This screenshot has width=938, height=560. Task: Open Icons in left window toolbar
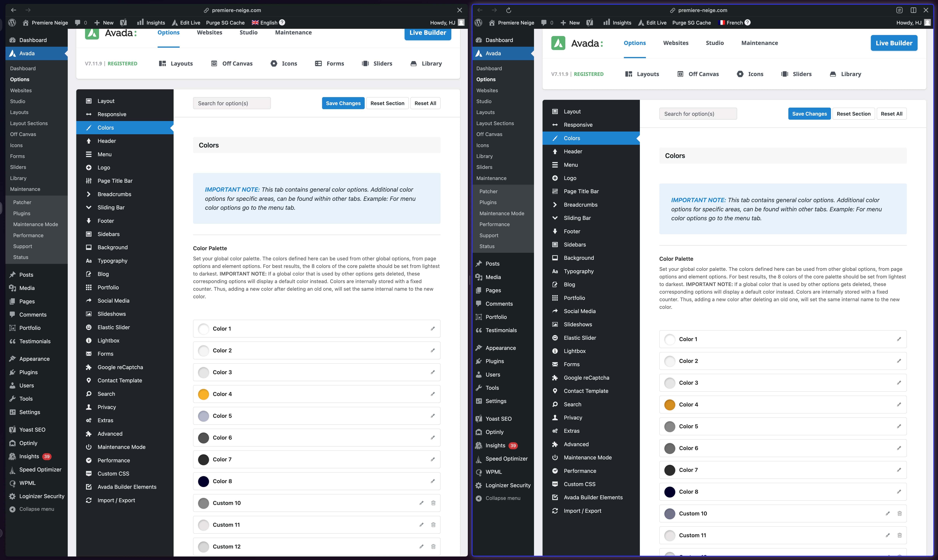pos(284,63)
